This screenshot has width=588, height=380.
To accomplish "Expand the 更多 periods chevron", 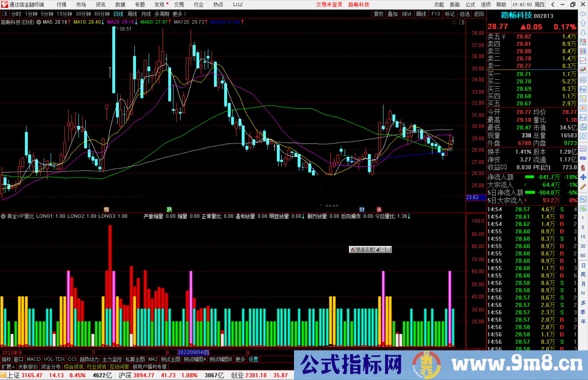I will pos(179,14).
